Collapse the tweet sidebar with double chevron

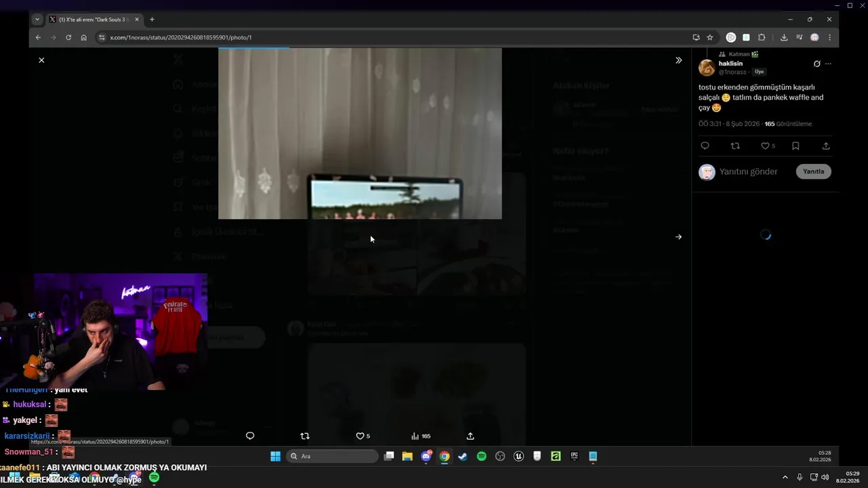tap(678, 60)
